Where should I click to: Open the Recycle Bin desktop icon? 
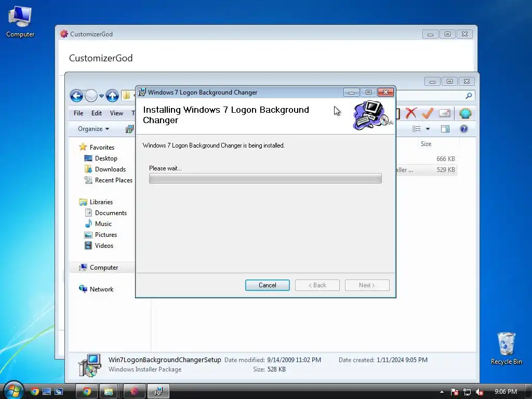click(x=506, y=349)
